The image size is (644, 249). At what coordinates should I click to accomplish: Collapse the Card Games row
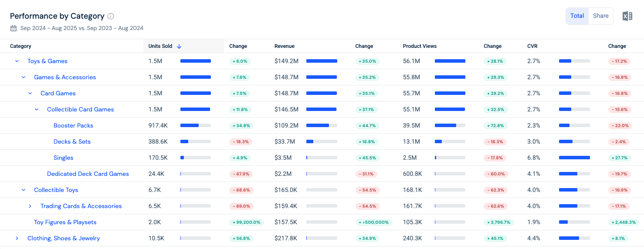click(x=30, y=94)
